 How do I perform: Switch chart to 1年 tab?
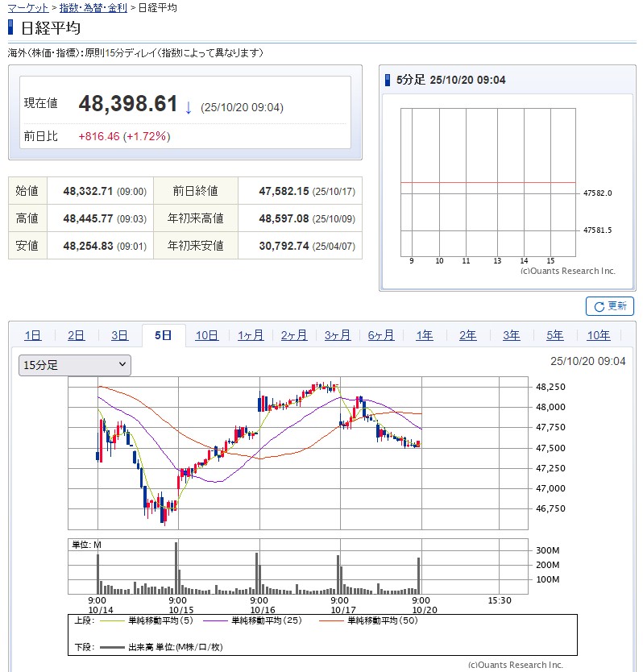[x=425, y=335]
